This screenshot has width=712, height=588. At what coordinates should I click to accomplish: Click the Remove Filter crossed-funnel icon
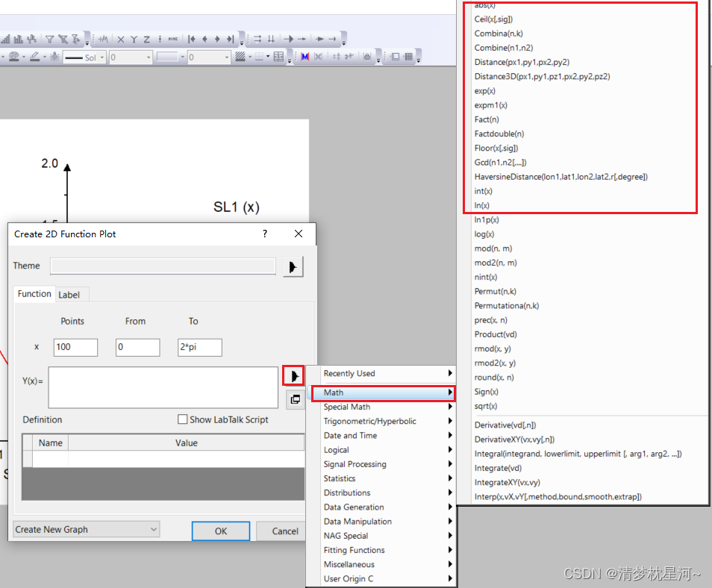click(63, 39)
